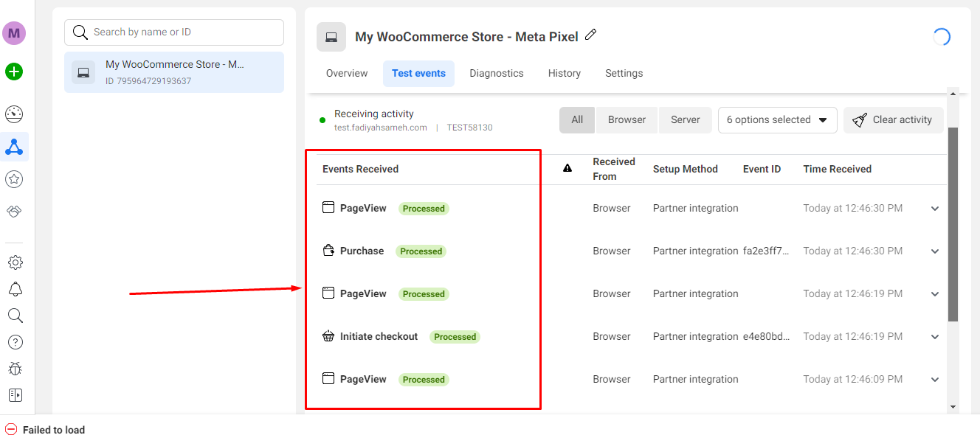
Task: Open the purple M account avatar
Action: coord(14,33)
